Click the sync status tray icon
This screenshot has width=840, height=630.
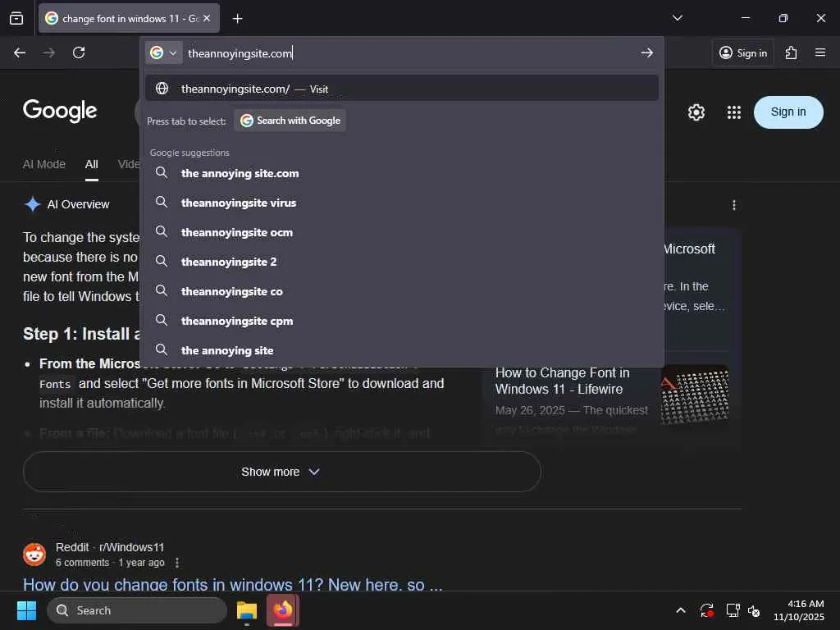706,610
